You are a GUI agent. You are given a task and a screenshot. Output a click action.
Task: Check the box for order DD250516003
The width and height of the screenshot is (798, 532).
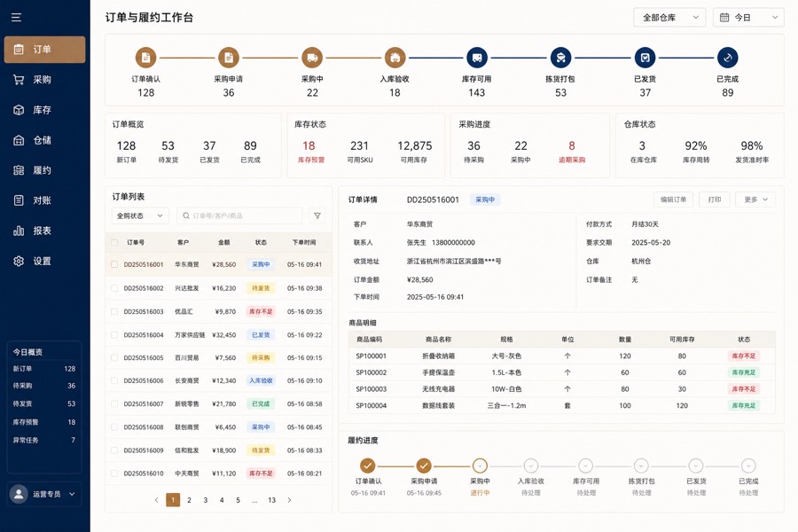pos(114,311)
